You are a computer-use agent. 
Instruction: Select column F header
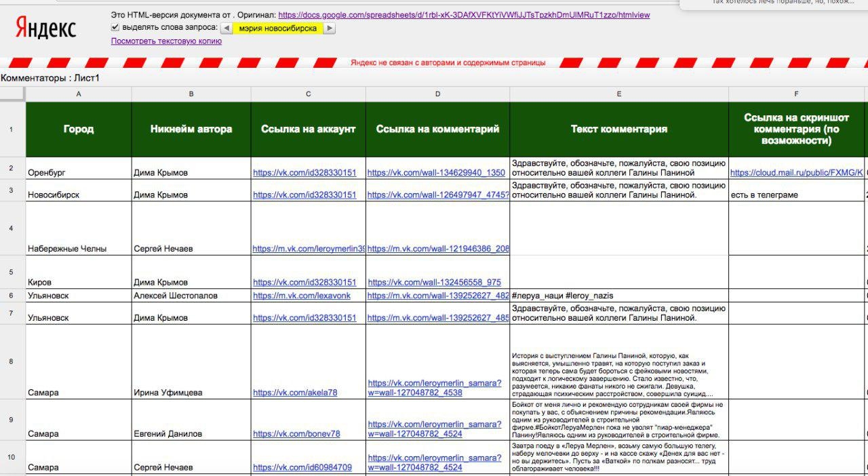pos(797,94)
